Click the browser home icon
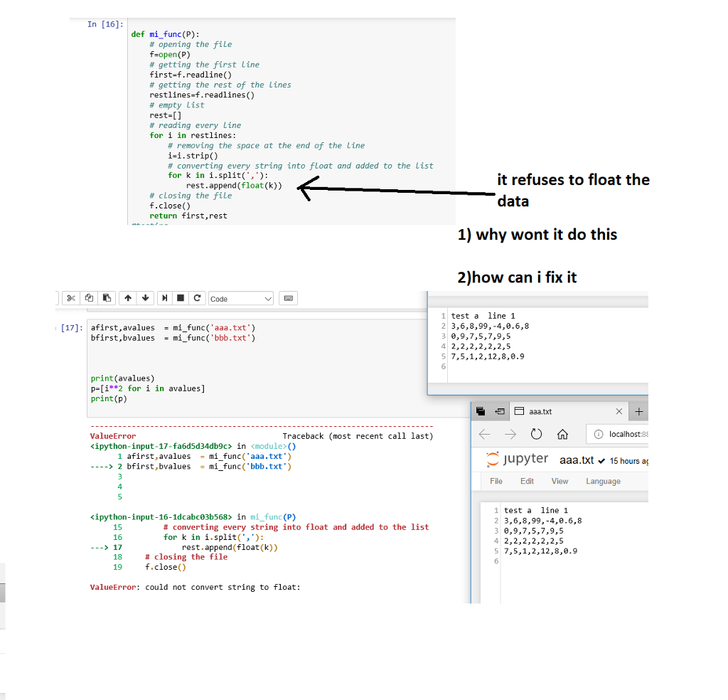Screen dimensions: 728x700 (562, 433)
